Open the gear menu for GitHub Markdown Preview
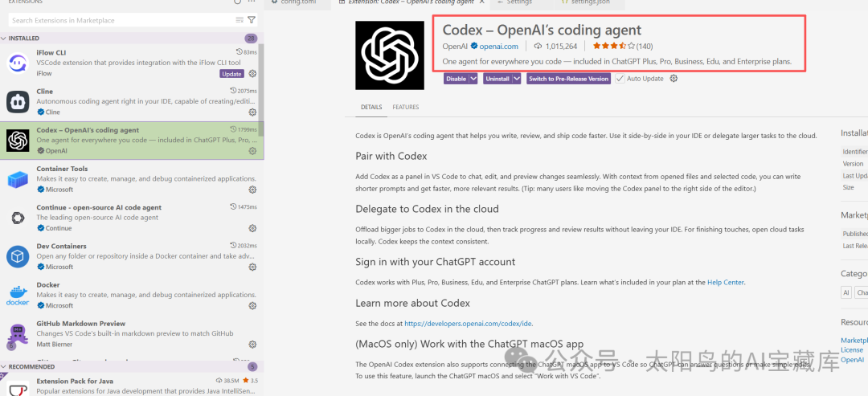Image resolution: width=868 pixels, height=396 pixels. (252, 345)
